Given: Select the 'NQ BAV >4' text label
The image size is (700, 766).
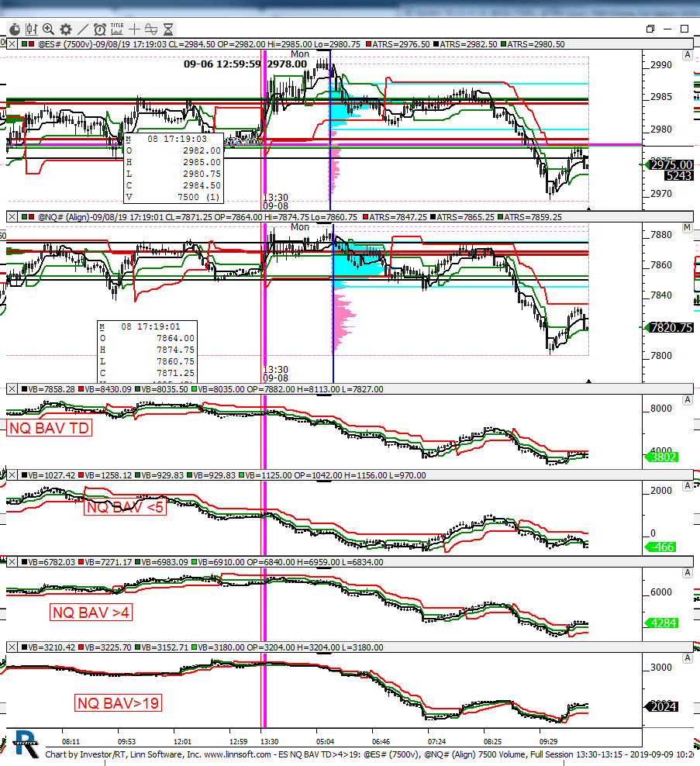Looking at the screenshot, I should coord(91,612).
